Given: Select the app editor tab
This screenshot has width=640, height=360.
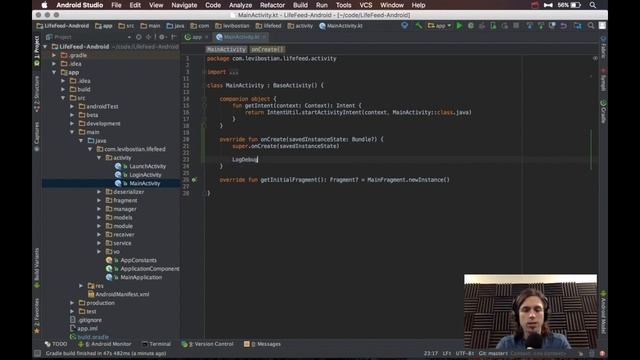Looking at the screenshot, I should pos(197,37).
